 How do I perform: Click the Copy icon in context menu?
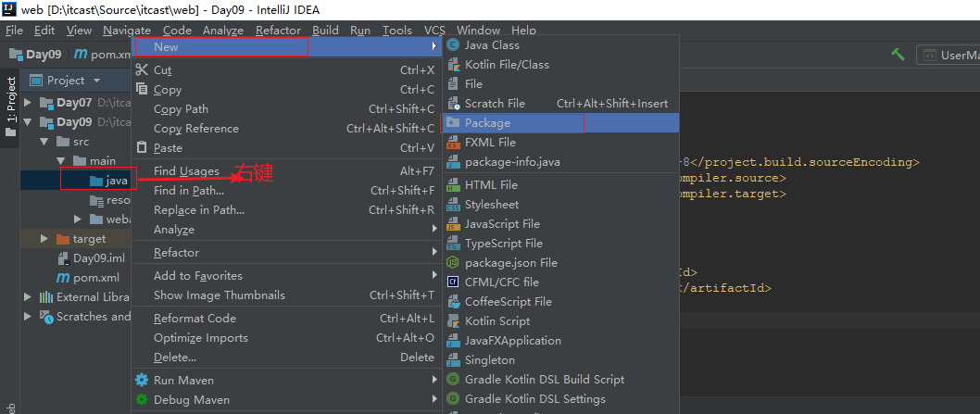[142, 90]
